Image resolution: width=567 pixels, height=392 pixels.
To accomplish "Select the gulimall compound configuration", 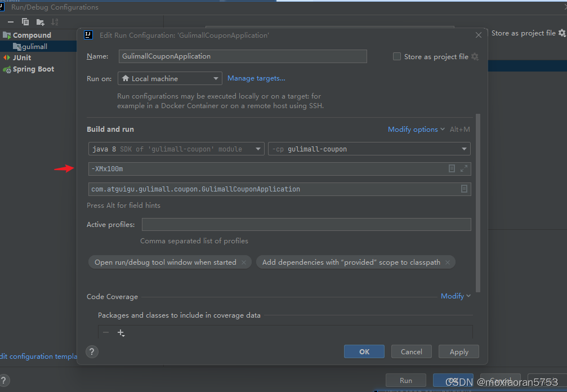I will click(34, 46).
